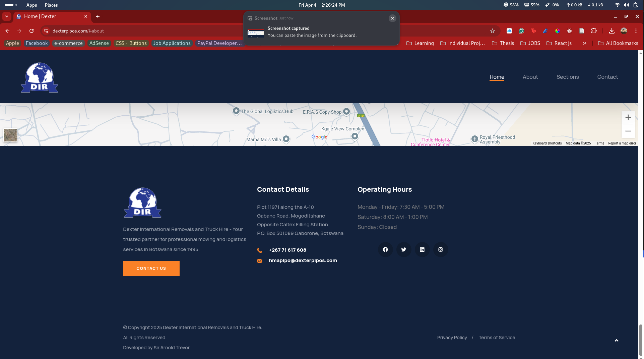Screen dimensions: 644x359
Task: Bookmark this page with the star icon
Action: click(492, 31)
